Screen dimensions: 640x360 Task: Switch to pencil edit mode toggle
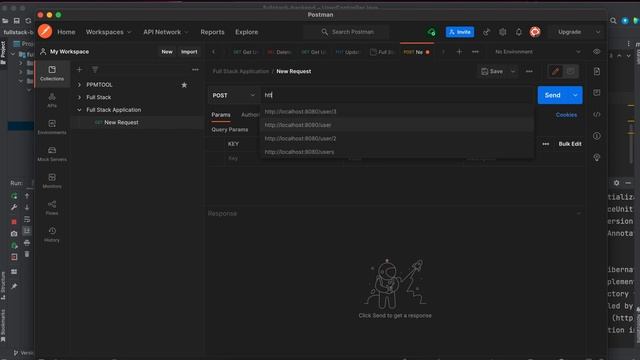[555, 71]
